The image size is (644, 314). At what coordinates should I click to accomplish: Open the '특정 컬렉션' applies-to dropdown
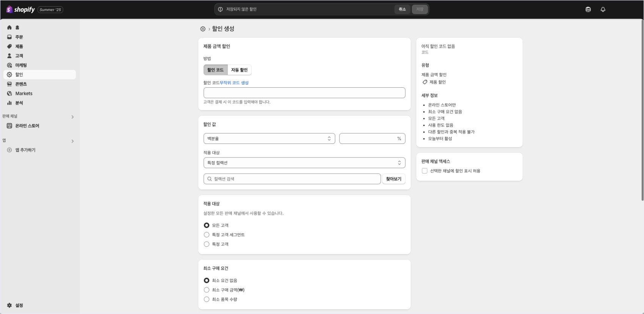tap(304, 163)
